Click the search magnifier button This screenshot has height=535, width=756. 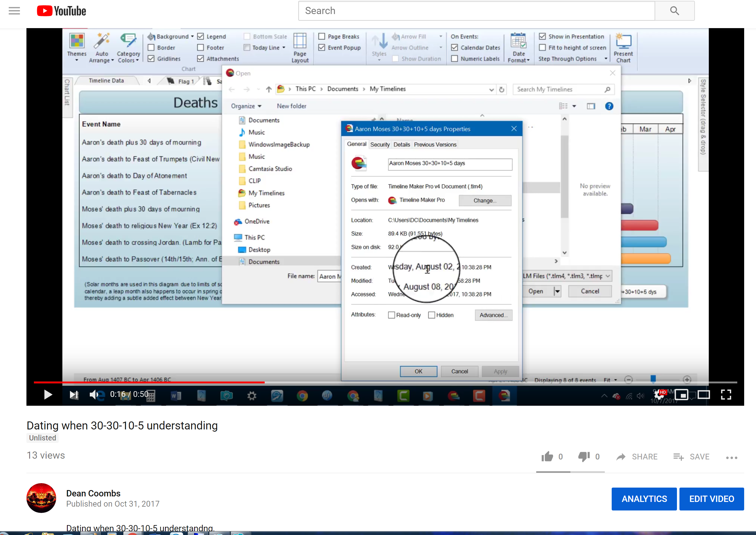pos(674,11)
